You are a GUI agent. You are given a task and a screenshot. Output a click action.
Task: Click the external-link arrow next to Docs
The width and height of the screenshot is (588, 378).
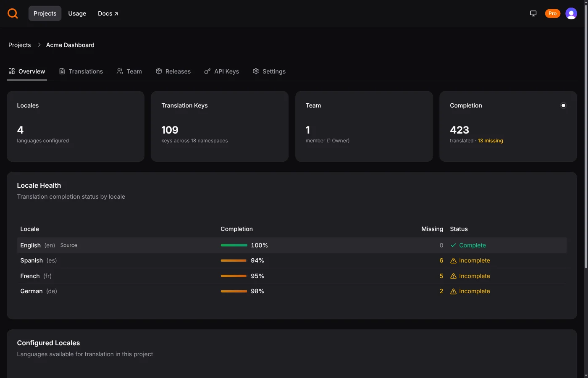tap(116, 13)
